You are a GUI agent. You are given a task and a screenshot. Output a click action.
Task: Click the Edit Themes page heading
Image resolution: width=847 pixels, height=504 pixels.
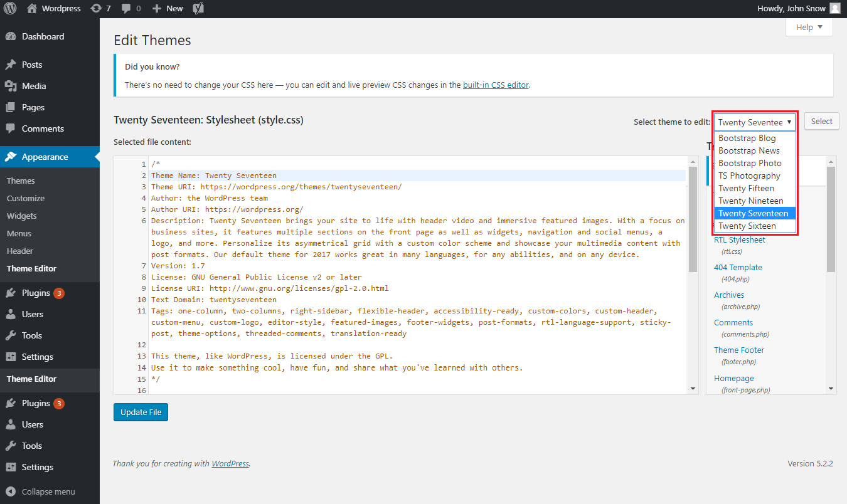(x=152, y=41)
